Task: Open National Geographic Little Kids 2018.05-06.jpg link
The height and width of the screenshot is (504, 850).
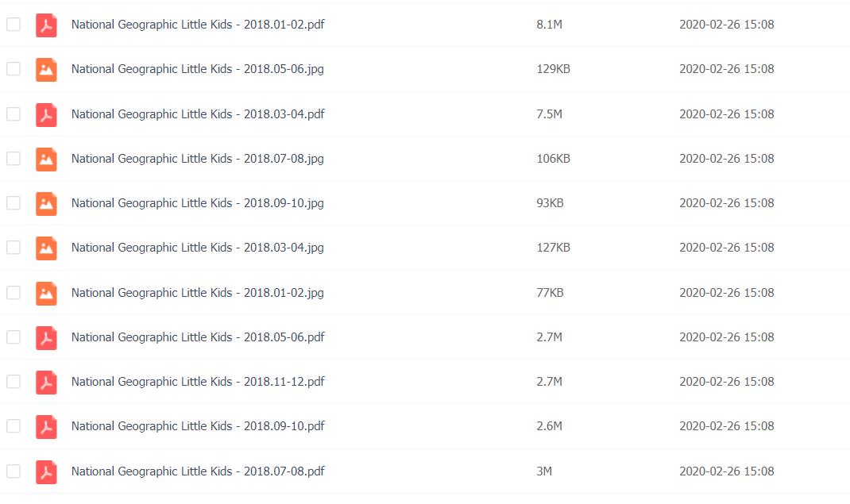Action: click(197, 69)
